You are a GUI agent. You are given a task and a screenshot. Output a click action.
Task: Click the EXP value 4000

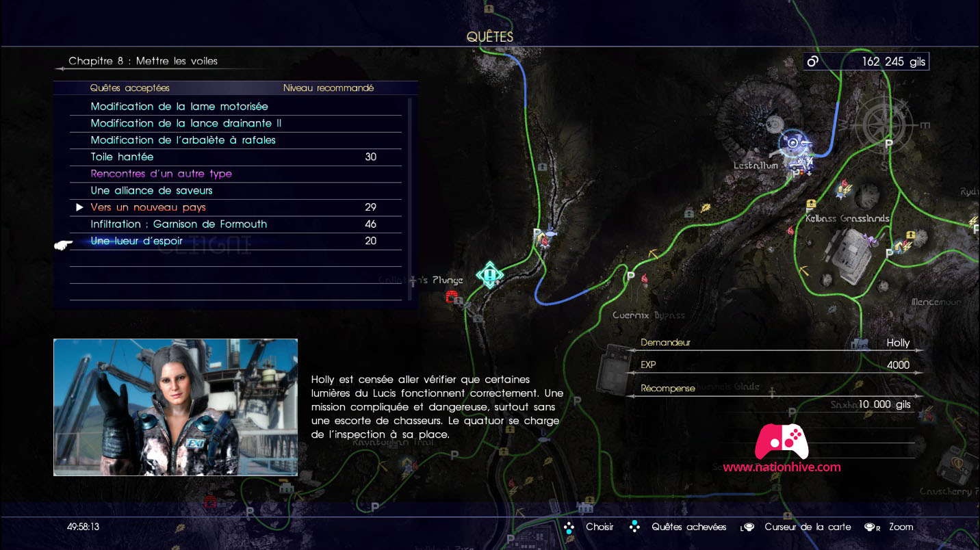pyautogui.click(x=898, y=365)
